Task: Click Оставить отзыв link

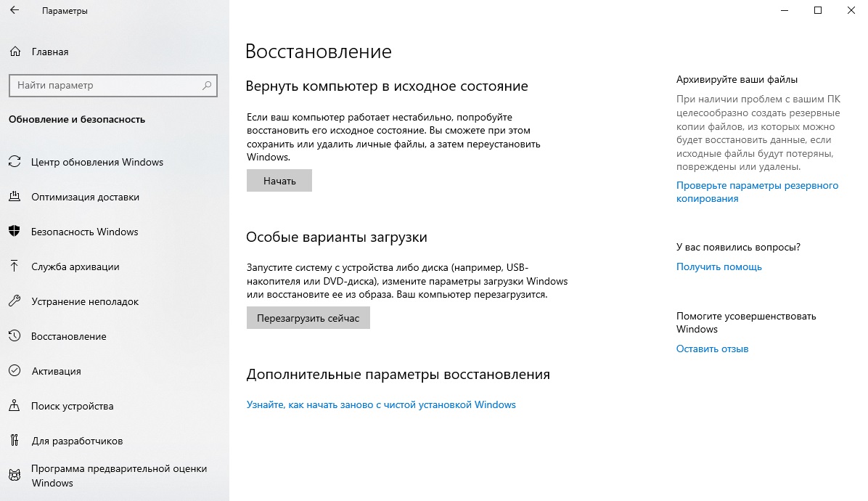Action: (x=712, y=349)
